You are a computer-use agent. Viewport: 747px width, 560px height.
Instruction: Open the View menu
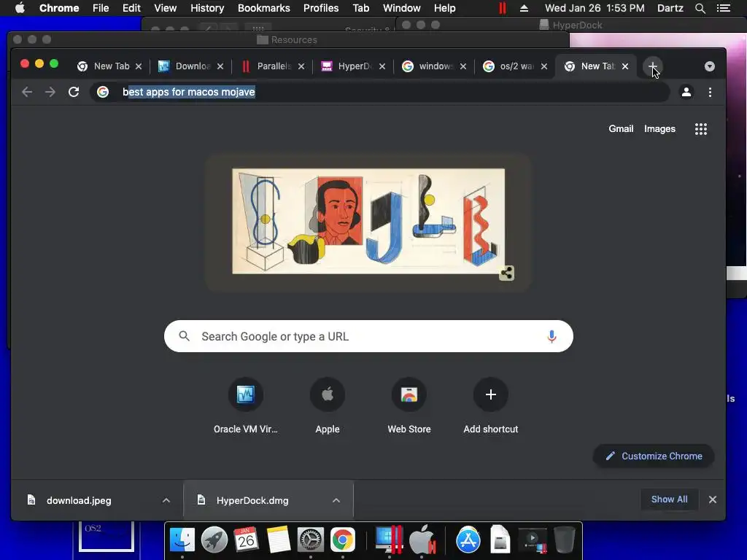[166, 8]
